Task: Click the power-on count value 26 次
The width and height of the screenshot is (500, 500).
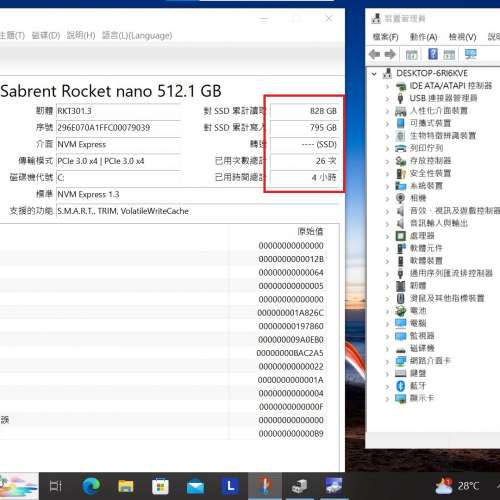Action: 304,161
